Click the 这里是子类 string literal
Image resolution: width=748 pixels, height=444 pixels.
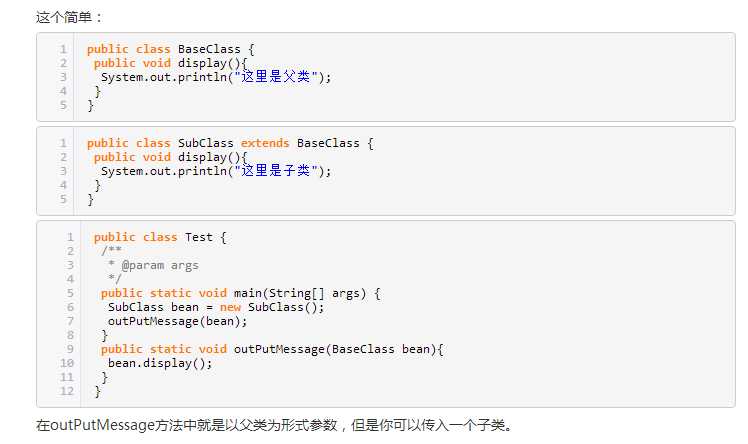276,171
